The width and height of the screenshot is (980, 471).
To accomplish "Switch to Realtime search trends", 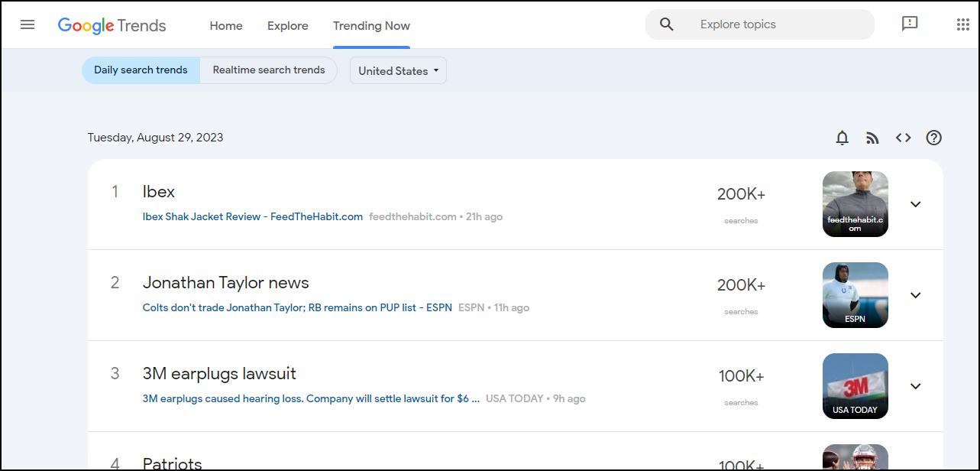I will 269,70.
